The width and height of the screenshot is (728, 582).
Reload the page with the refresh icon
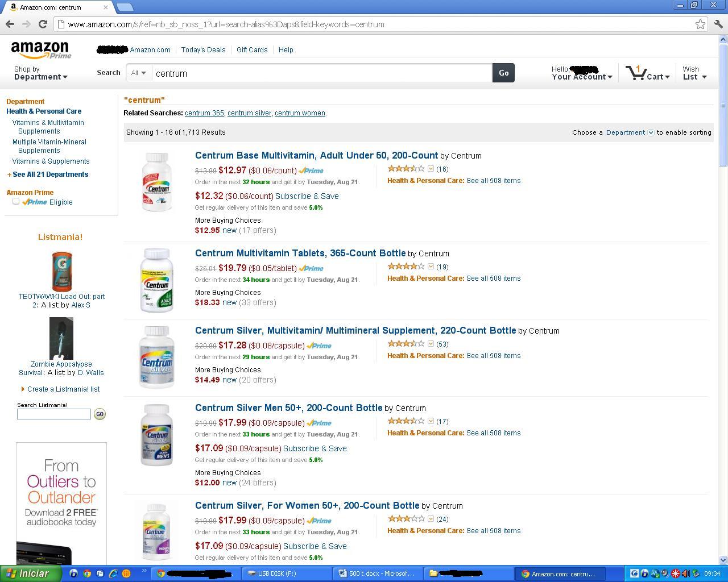pos(43,24)
